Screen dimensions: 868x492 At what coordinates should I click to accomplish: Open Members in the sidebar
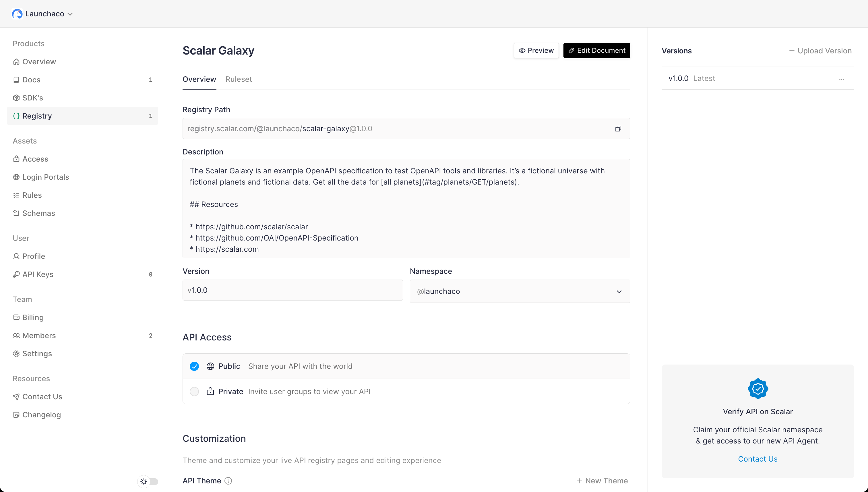[82, 336]
